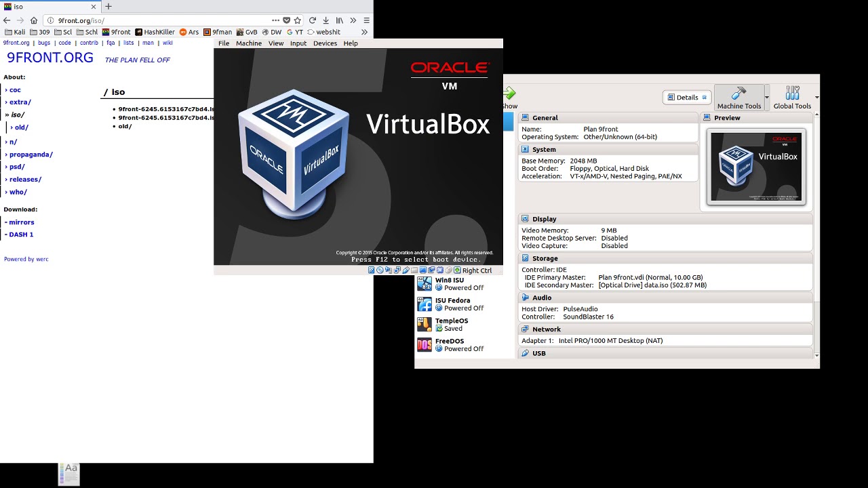The width and height of the screenshot is (868, 488).
Task: Click the network indicator in VM status bar
Action: (397, 270)
